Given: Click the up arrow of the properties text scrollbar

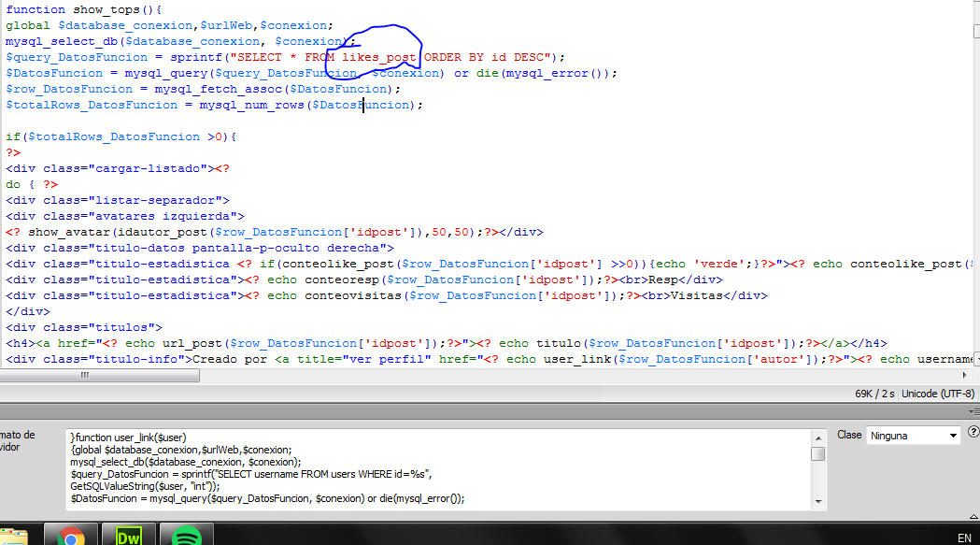Looking at the screenshot, I should pyautogui.click(x=817, y=437).
